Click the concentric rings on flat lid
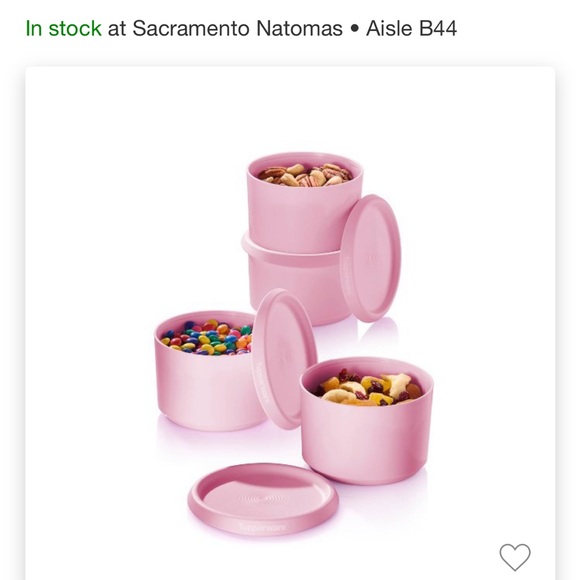The height and width of the screenshot is (580, 580). (261, 498)
